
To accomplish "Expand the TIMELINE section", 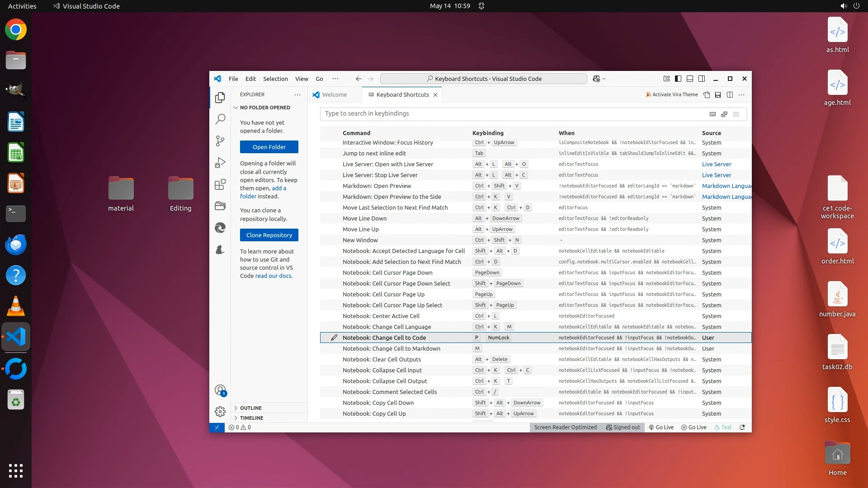I will coord(251,418).
